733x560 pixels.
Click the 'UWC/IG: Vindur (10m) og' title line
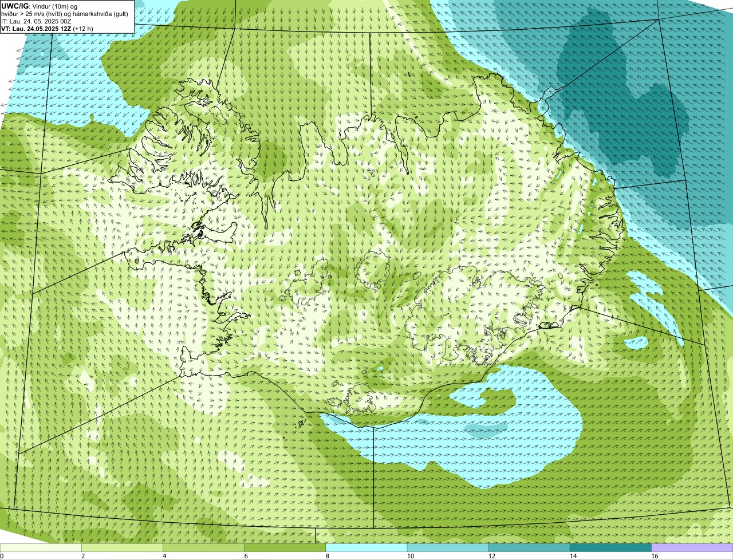coord(40,6)
